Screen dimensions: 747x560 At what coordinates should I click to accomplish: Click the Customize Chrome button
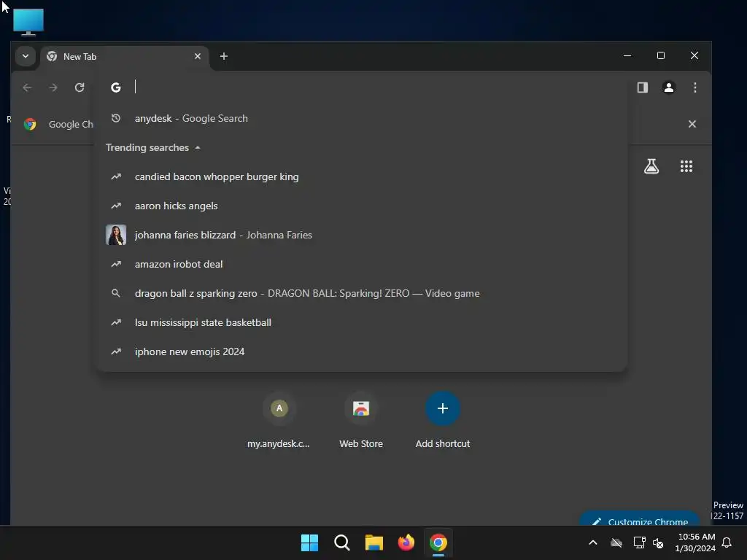tap(639, 519)
